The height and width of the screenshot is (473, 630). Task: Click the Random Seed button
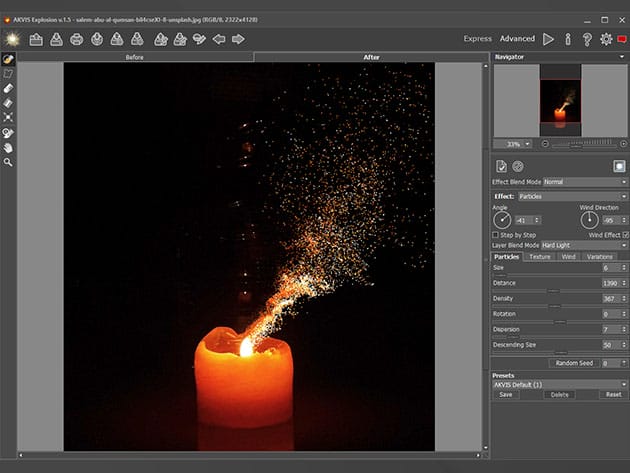pyautogui.click(x=573, y=363)
